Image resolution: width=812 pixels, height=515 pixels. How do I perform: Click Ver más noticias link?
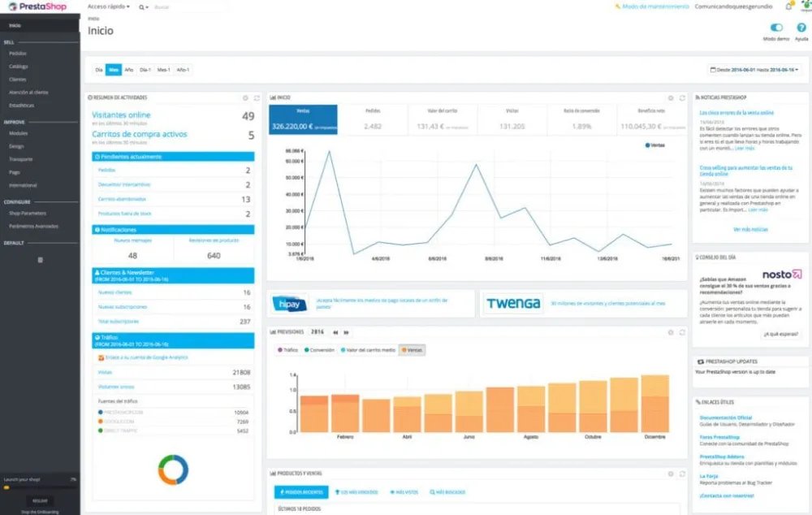750,230
